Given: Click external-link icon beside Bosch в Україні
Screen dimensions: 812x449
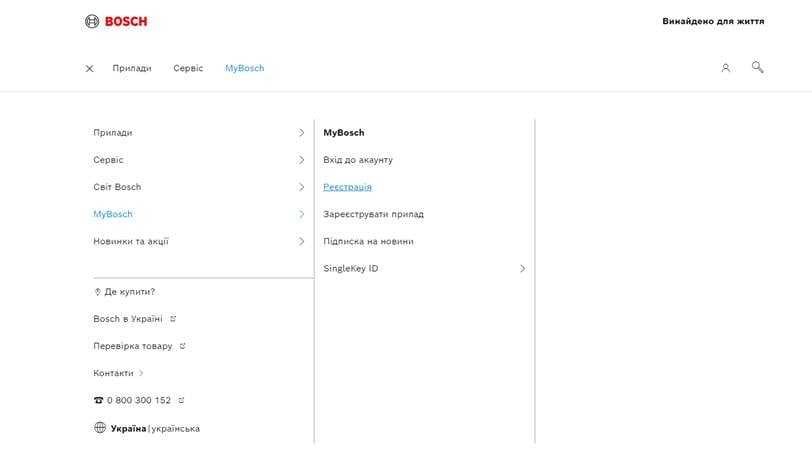Looking at the screenshot, I should pyautogui.click(x=173, y=319).
